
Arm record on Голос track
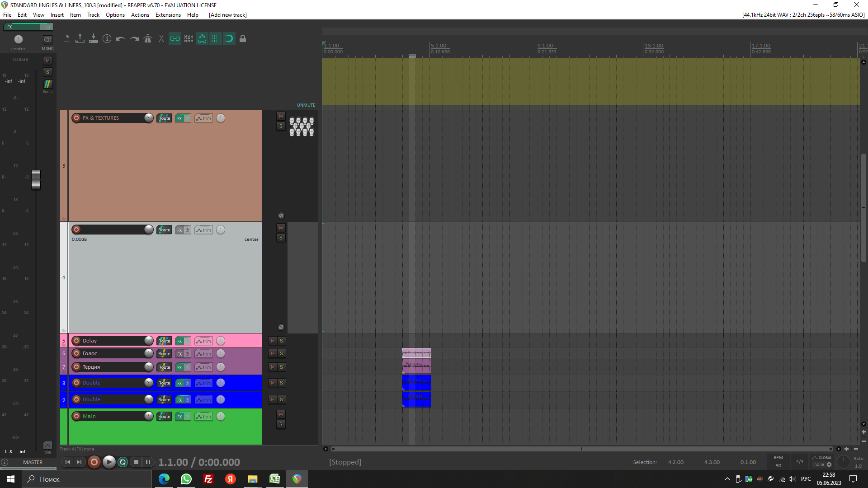coord(76,353)
